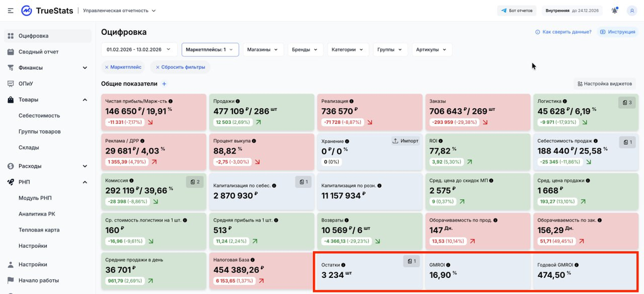Open the user profile avatar icon
Viewport: 644px width, 294px height.
pos(632,10)
